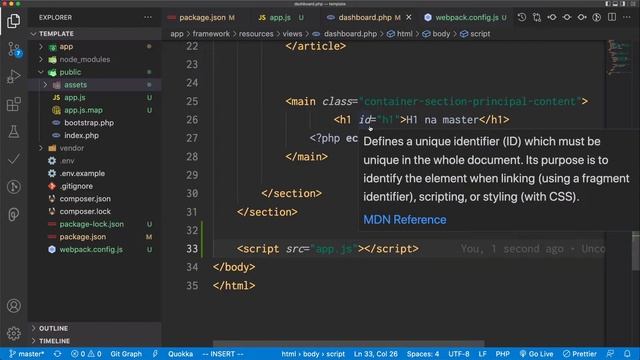
Task: Switch to package.json tab
Action: (202, 18)
